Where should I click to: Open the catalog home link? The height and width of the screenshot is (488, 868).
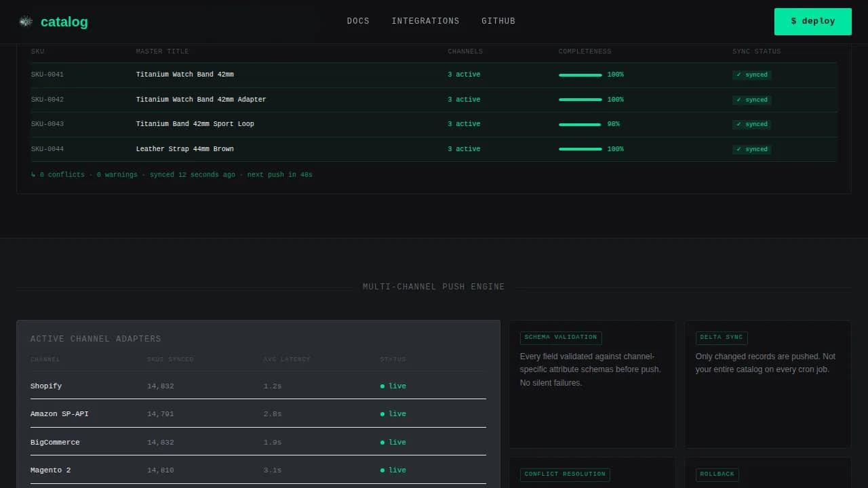(x=53, y=22)
